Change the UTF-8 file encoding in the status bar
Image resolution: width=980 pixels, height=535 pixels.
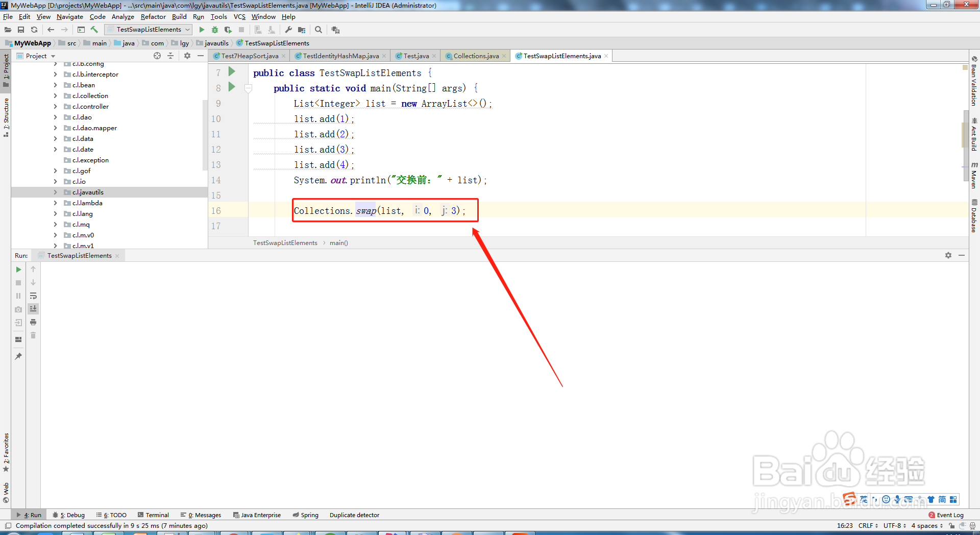pos(894,525)
